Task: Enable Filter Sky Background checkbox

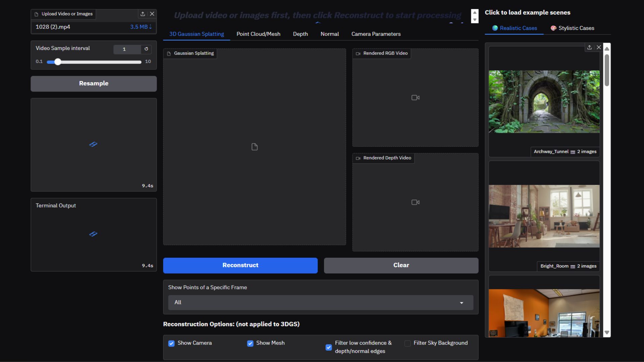Action: point(408,343)
